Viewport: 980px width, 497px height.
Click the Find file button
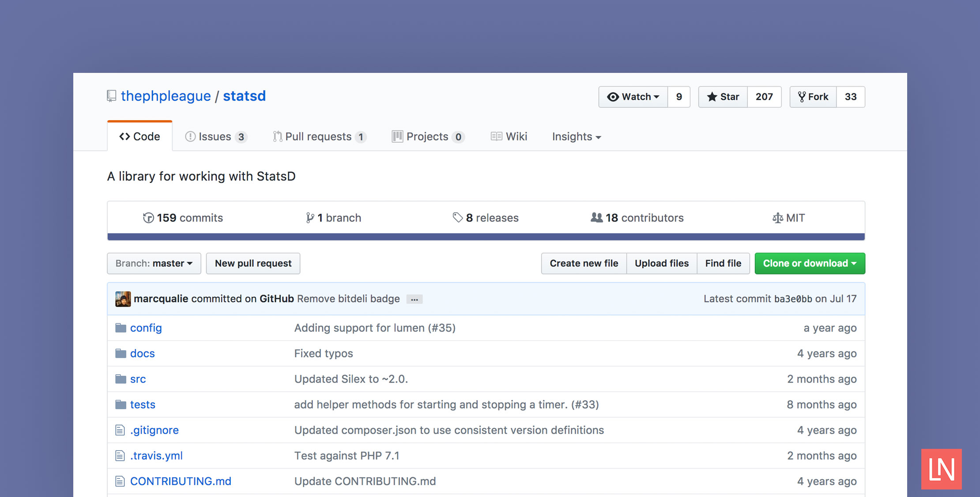point(723,263)
